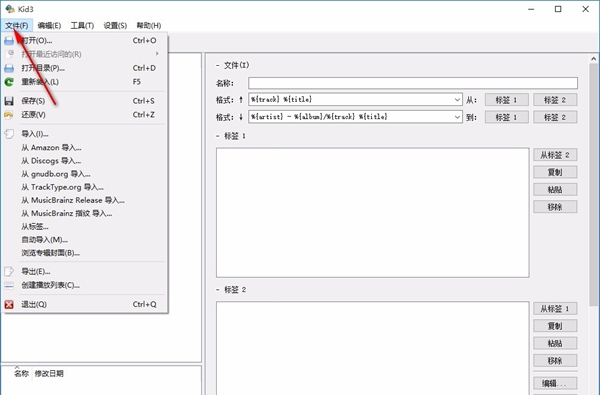Open the 帮助(H) menu
This screenshot has width=600, height=395.
click(148, 26)
